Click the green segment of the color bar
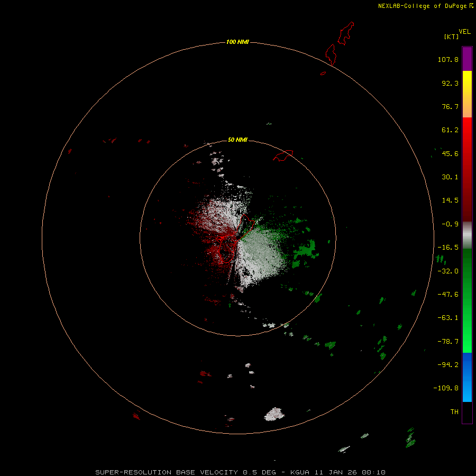The image size is (476, 476). point(467,300)
